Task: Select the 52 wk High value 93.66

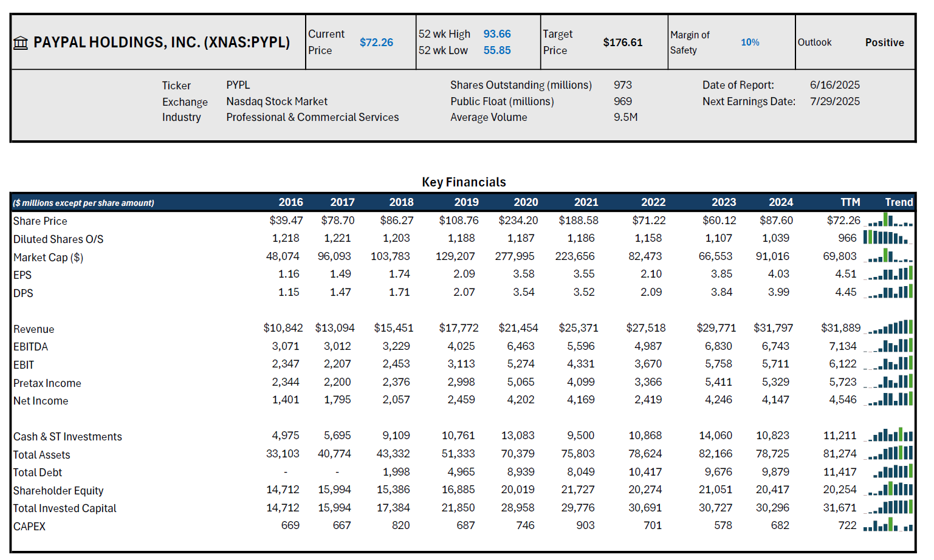Action: coord(497,34)
